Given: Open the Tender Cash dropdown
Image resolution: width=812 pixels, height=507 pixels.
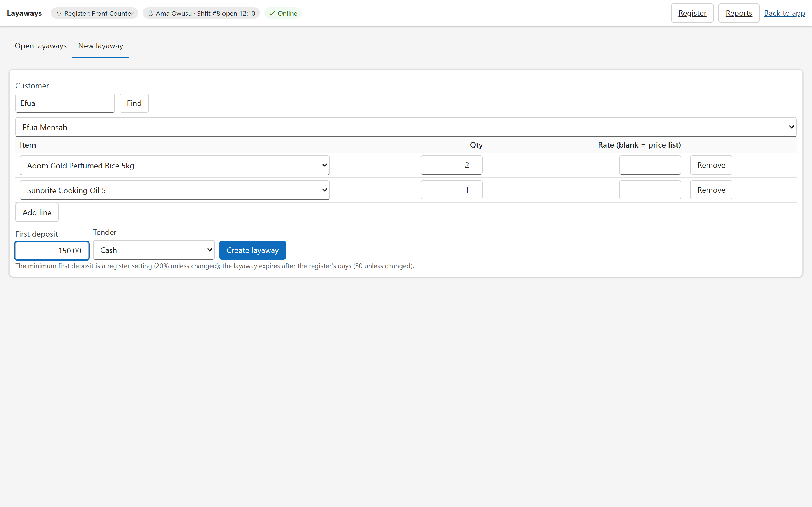Looking at the screenshot, I should click(x=154, y=250).
